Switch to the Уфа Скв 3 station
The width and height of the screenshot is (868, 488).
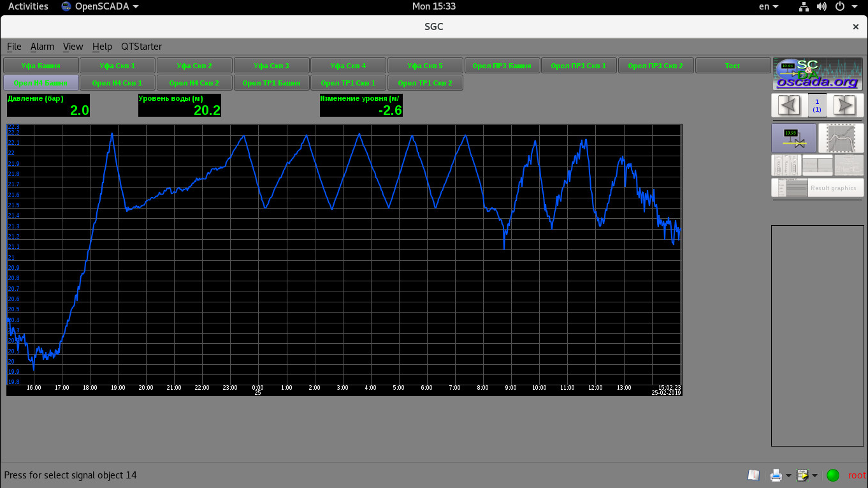(x=271, y=66)
